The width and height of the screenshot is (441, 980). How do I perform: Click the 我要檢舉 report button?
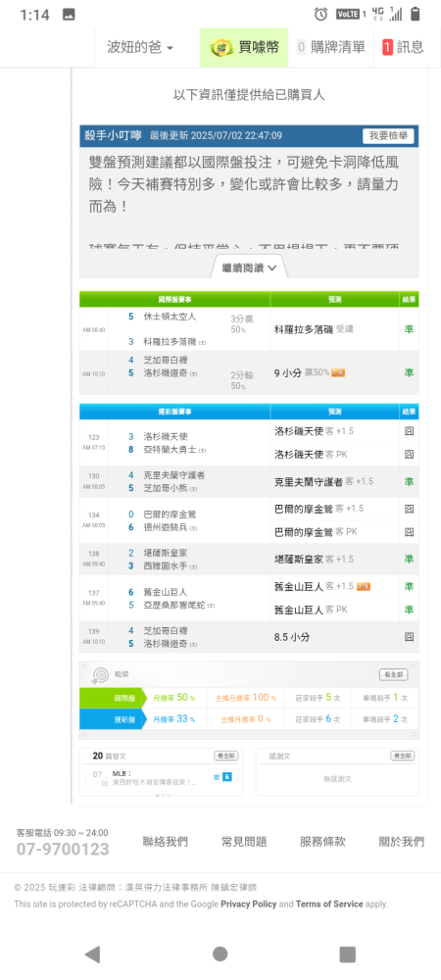tap(388, 135)
